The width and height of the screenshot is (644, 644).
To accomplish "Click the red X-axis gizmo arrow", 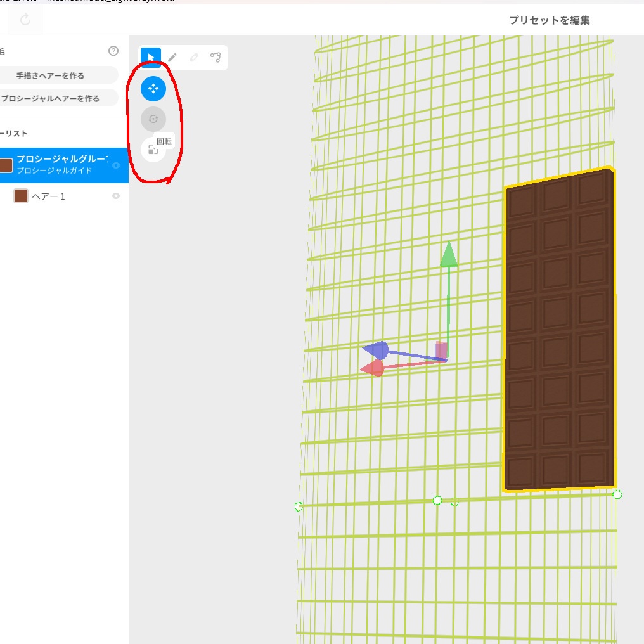I will [x=373, y=368].
